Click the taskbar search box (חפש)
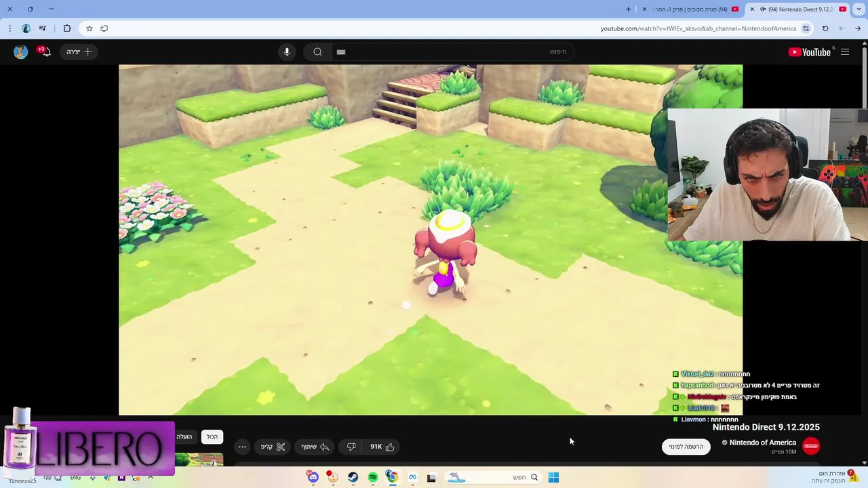Screen dimensions: 868x488 pyautogui.click(x=494, y=478)
